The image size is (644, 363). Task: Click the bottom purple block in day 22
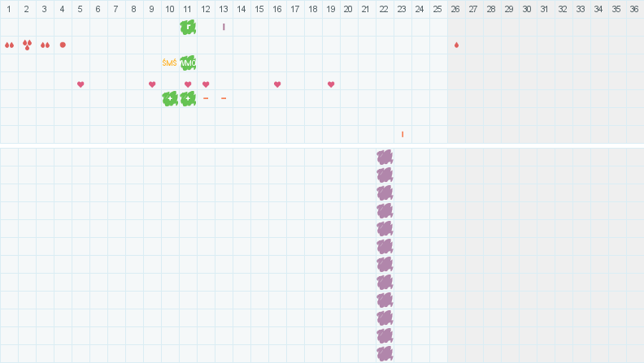click(x=385, y=353)
